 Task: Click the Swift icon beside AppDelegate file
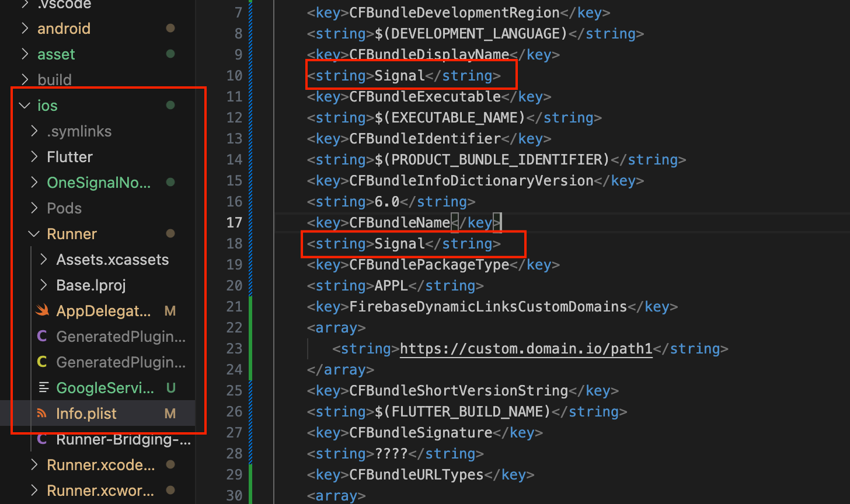[x=41, y=311]
